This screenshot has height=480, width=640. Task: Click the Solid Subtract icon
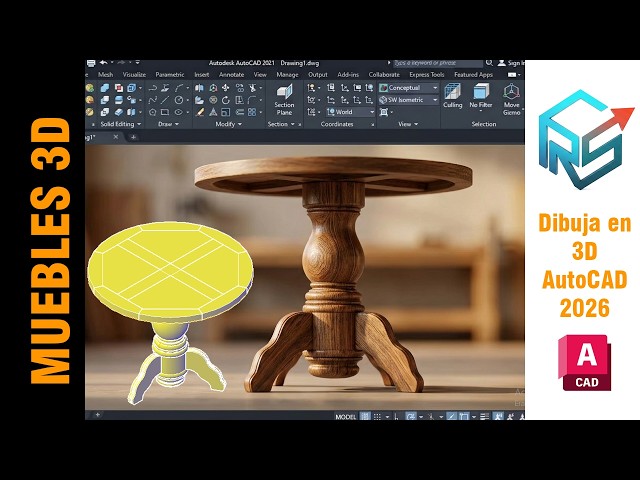(x=105, y=100)
